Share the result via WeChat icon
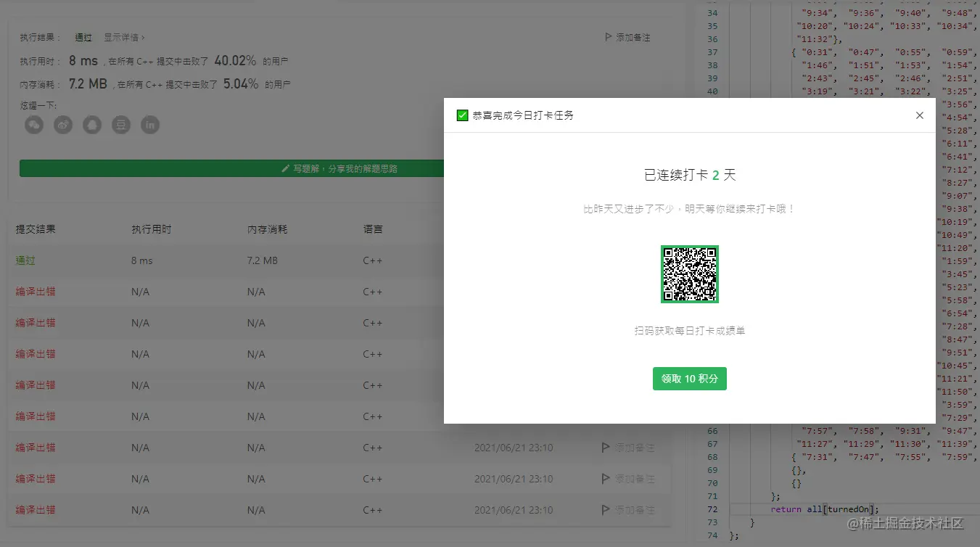 coord(34,125)
